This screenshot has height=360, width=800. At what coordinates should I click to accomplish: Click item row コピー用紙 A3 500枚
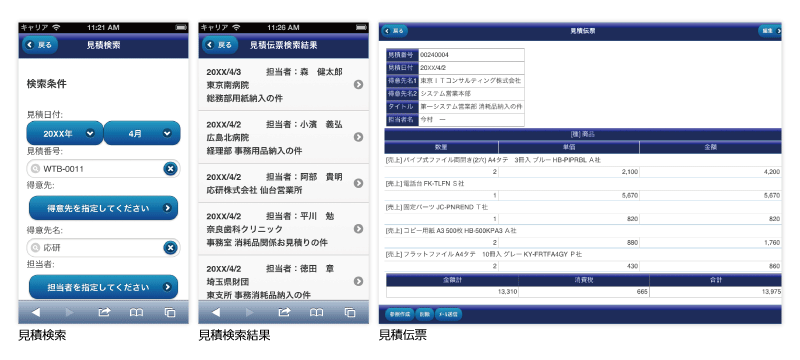tap(583, 230)
